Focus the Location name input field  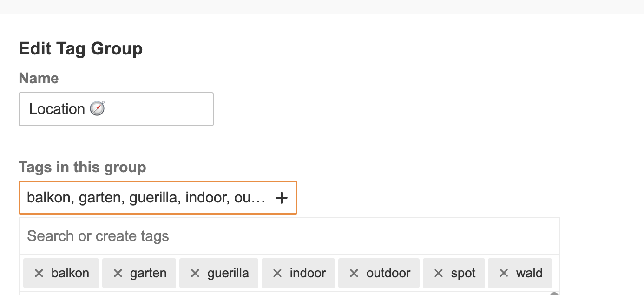tap(116, 109)
